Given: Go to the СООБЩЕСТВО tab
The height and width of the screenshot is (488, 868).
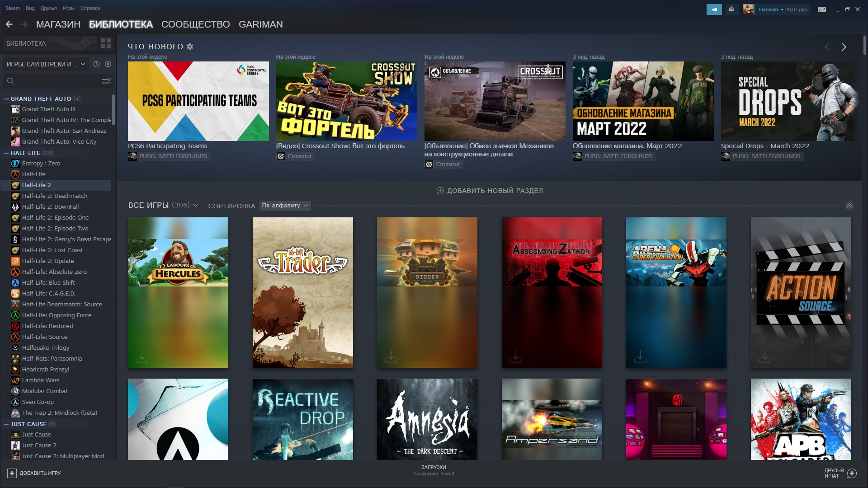Looking at the screenshot, I should click(x=196, y=24).
